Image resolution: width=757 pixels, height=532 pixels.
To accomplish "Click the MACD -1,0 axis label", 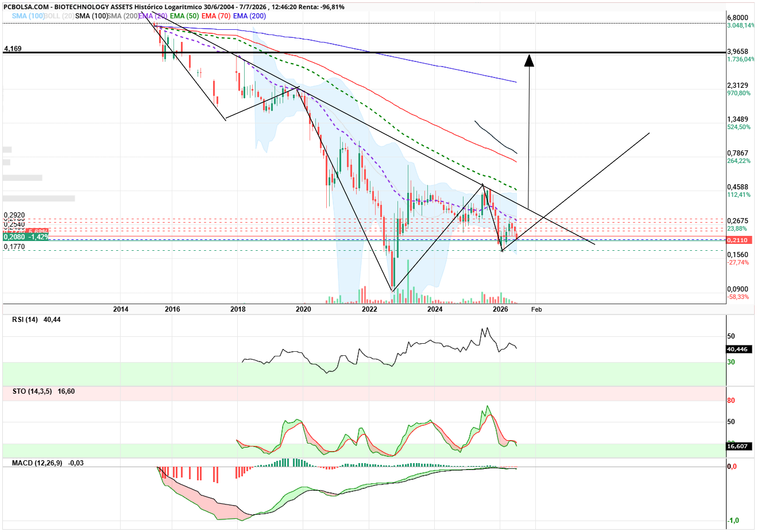I will (733, 521).
